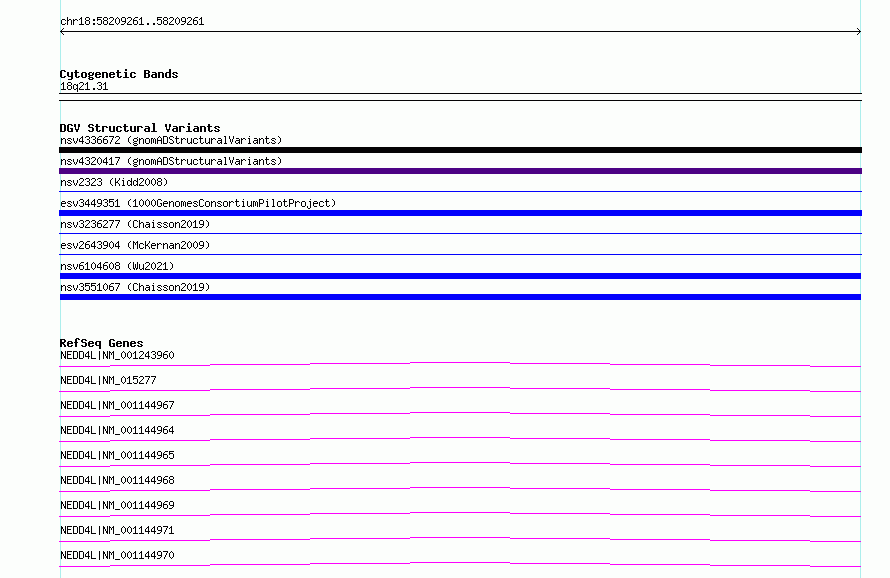The height and width of the screenshot is (578, 890).
Task: Open transcript NEDD4L|NM_001144968
Action: 117,480
